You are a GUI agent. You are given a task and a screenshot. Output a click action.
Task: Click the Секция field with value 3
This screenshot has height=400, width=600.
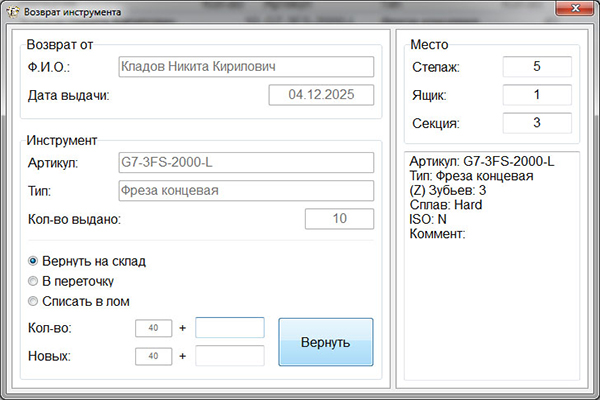coord(537,123)
